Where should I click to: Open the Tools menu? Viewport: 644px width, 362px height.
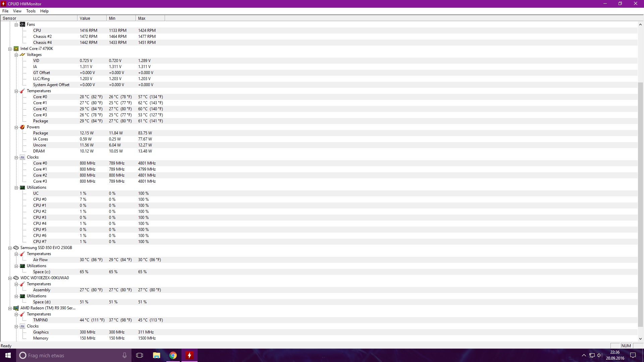click(31, 11)
